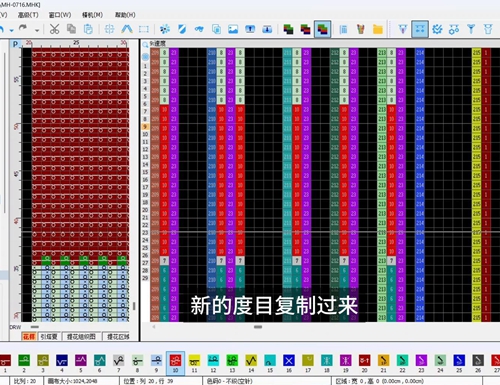
Task: Click the copy icon in toolbar
Action: [x=71, y=29]
